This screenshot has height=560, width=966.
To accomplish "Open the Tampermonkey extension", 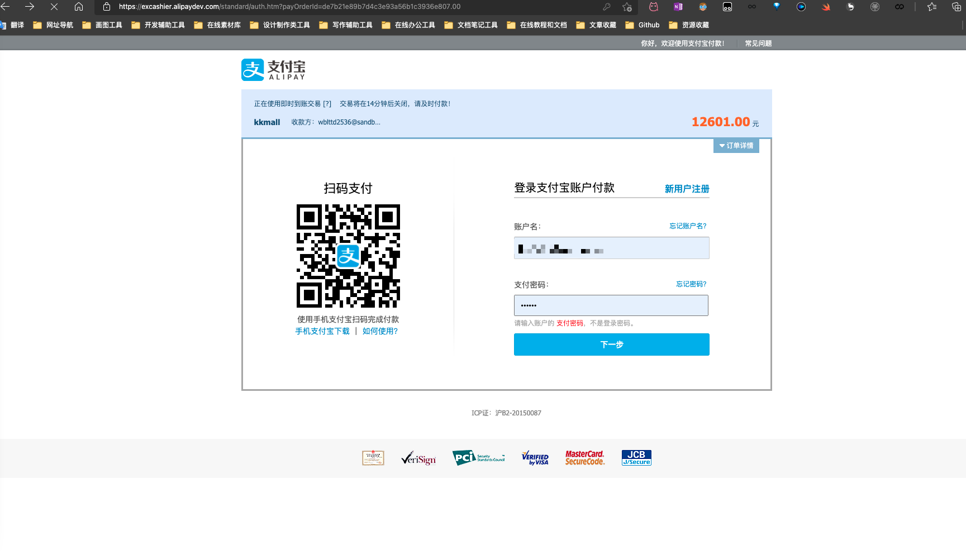I will (727, 7).
